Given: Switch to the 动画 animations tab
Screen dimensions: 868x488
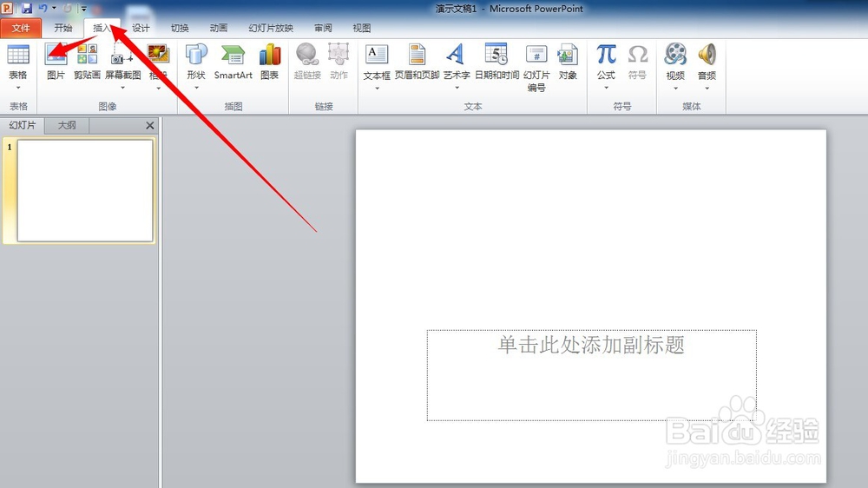Looking at the screenshot, I should (x=218, y=28).
